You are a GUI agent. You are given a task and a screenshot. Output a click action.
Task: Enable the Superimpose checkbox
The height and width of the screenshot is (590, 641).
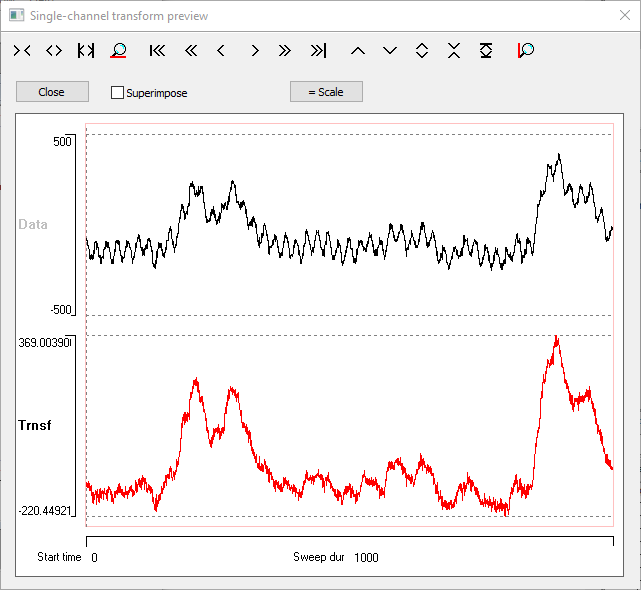tap(118, 93)
